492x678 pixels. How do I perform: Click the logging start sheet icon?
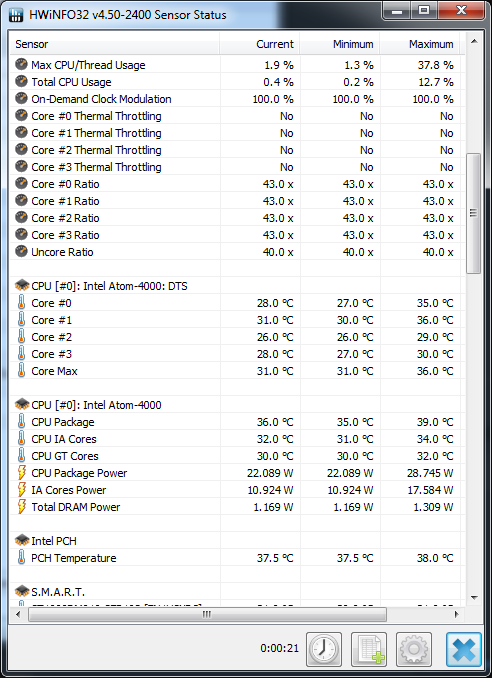[x=369, y=649]
